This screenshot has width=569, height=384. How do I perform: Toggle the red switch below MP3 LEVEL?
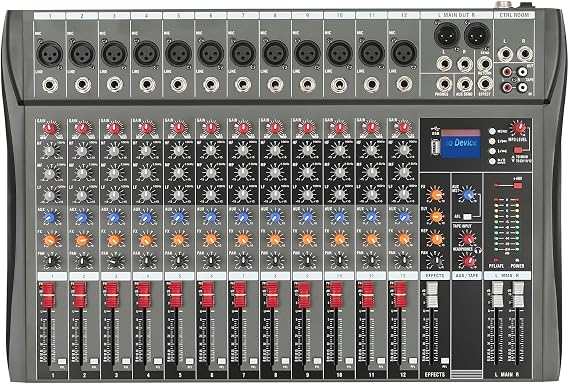(x=518, y=150)
